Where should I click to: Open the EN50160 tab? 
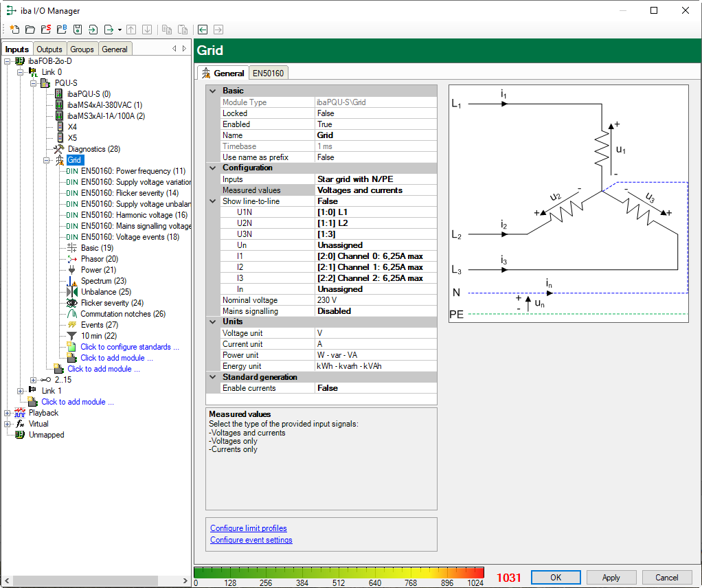(x=269, y=73)
